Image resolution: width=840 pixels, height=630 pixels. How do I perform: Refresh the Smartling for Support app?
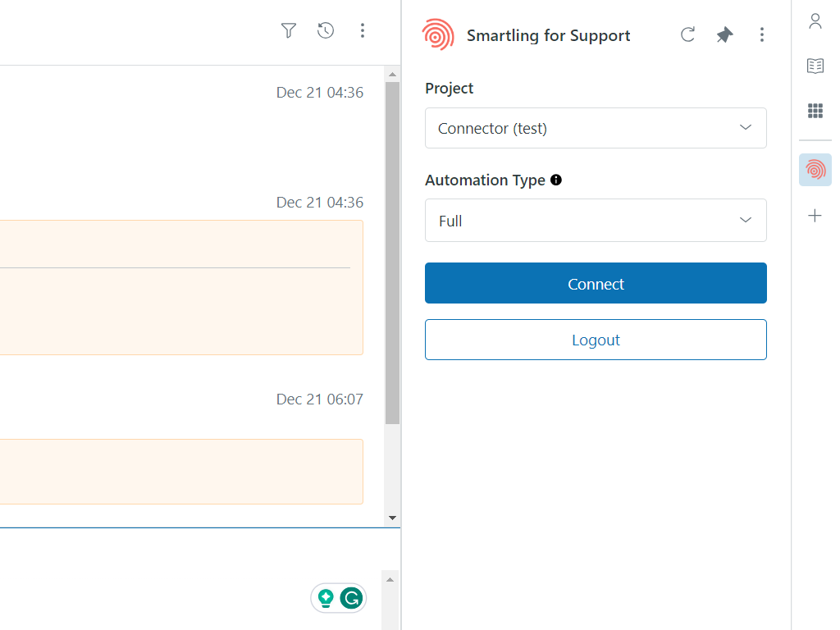[687, 34]
